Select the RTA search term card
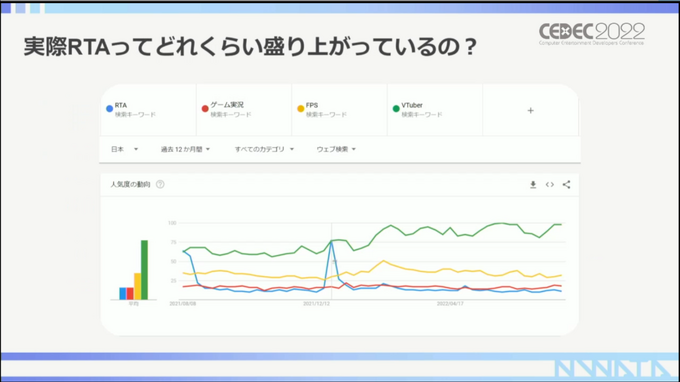Image resolution: width=680 pixels, height=382 pixels. (x=148, y=110)
